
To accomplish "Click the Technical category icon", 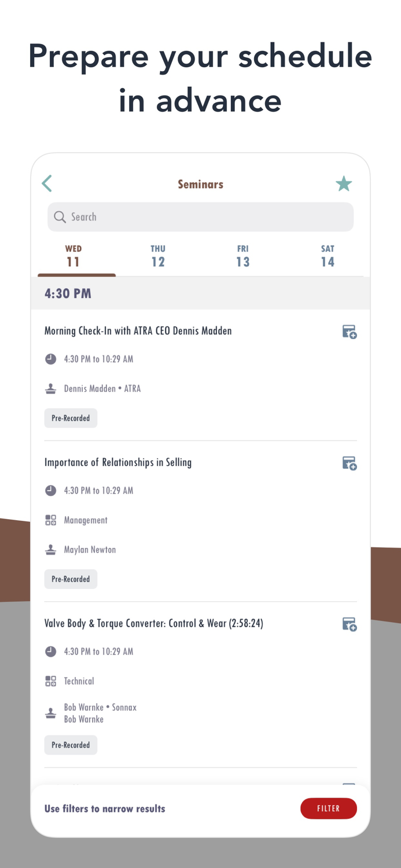I will (51, 681).
